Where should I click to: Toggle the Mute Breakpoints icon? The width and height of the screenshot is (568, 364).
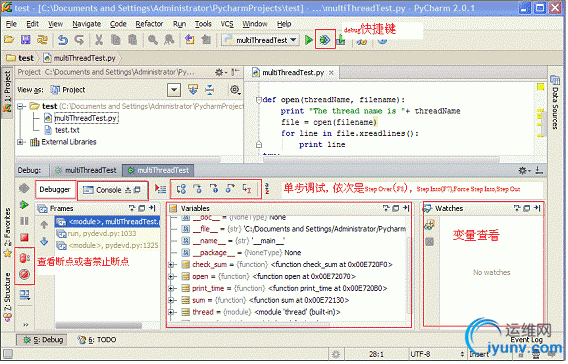point(24,275)
